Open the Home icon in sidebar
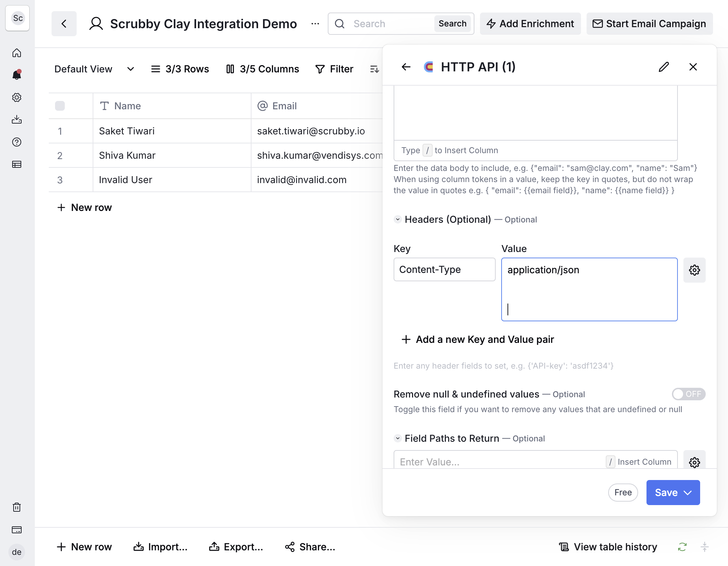 (x=17, y=53)
